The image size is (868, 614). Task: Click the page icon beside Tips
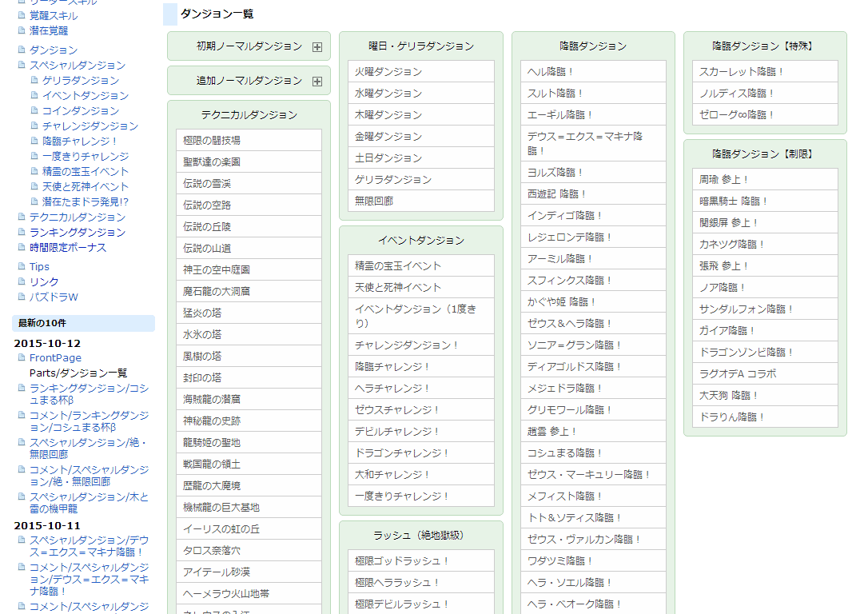[22, 266]
